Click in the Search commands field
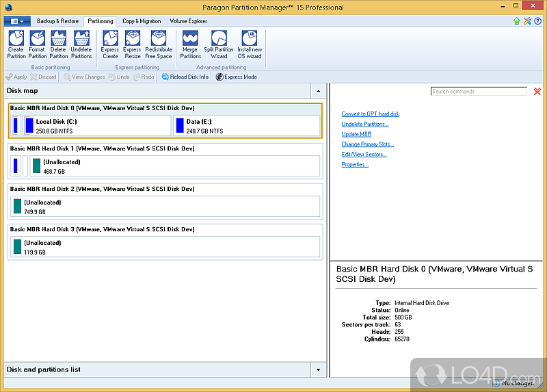Screen dimensions: 547x392 tap(479, 92)
